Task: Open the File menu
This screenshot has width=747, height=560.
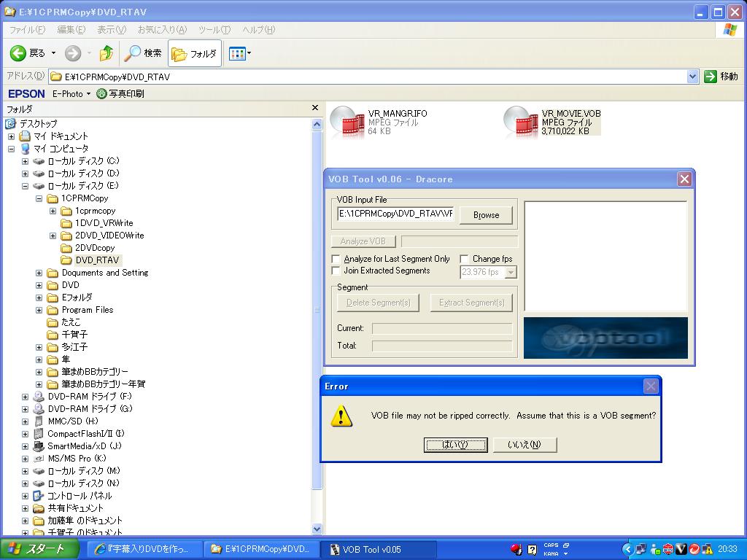Action: (x=27, y=29)
